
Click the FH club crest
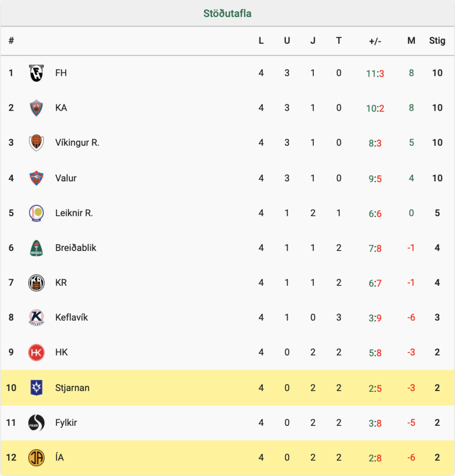tap(36, 73)
